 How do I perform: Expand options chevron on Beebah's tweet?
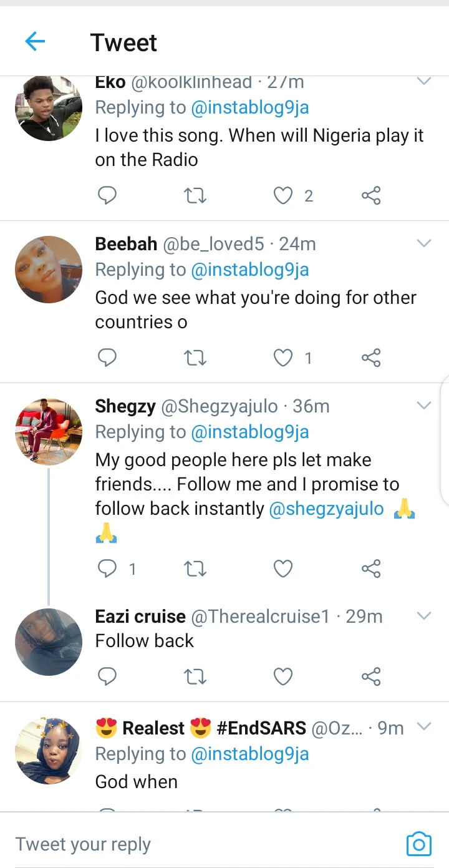tap(424, 243)
